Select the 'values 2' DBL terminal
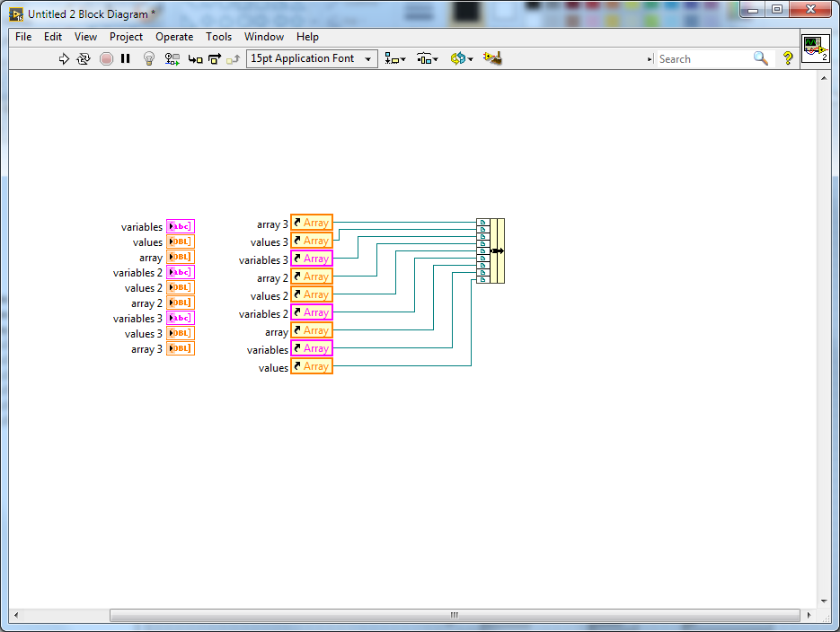 click(180, 287)
